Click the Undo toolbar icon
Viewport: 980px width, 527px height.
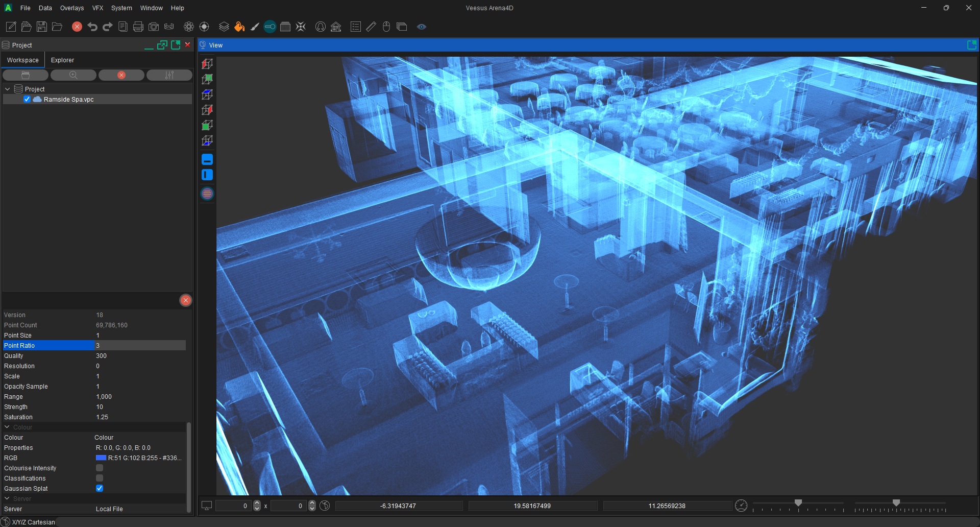point(92,27)
